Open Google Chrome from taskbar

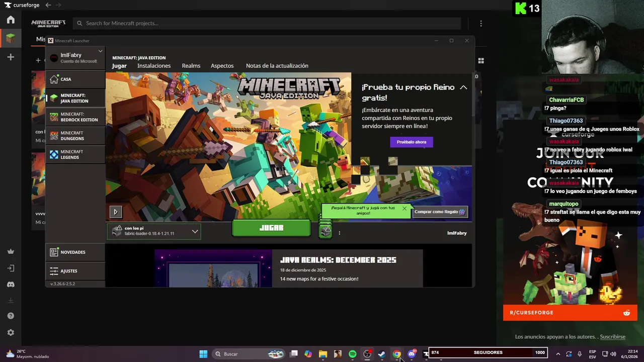point(397,354)
